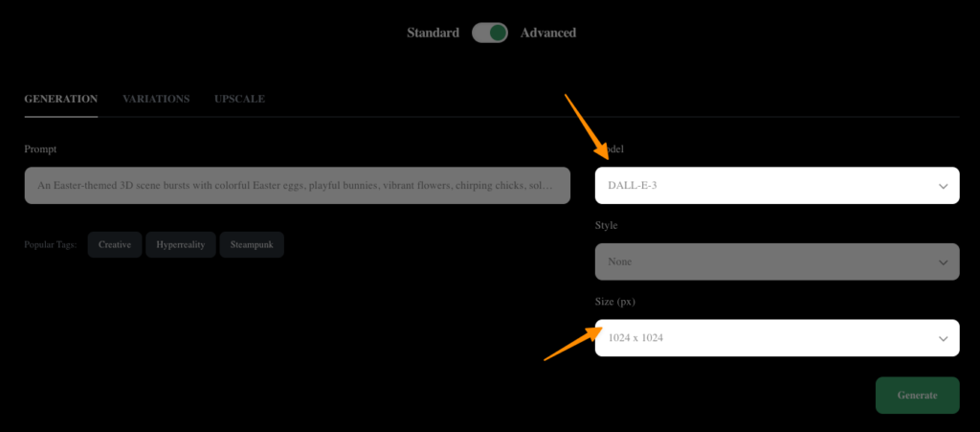
Task: Go to the Upscale tab
Action: (x=239, y=99)
